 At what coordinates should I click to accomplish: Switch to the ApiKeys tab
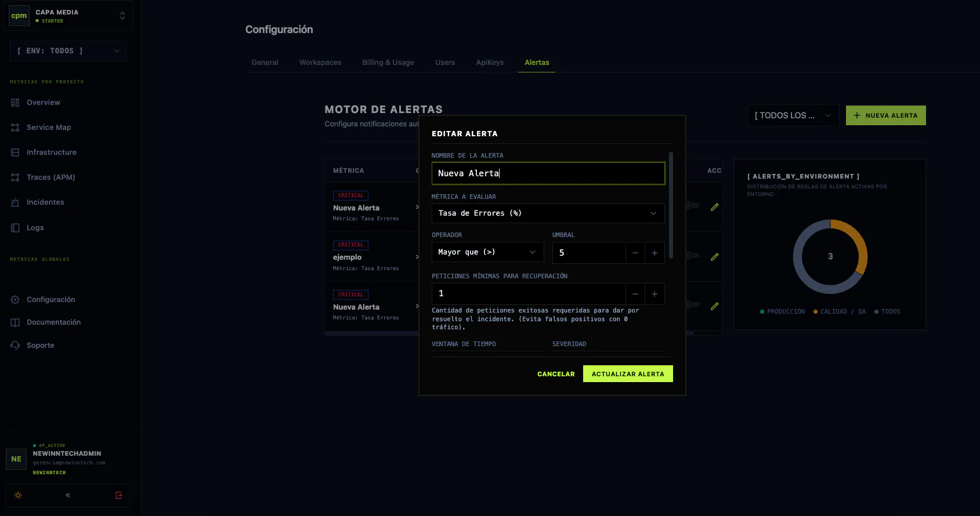coord(490,63)
